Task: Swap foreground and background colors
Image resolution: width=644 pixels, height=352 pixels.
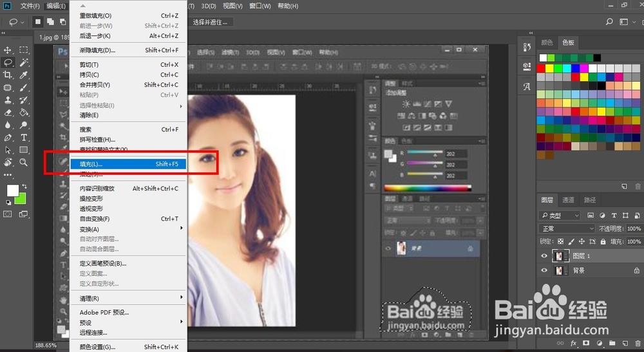Action: 24,186
